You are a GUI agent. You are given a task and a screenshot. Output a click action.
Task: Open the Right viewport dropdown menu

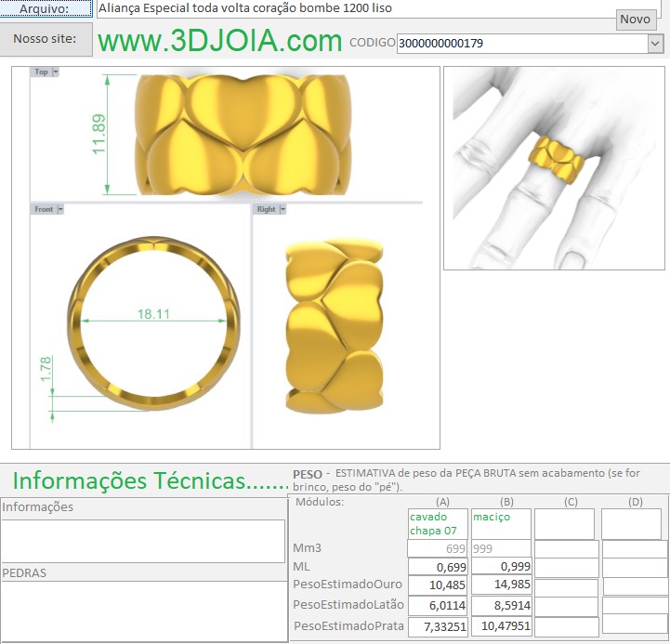point(282,209)
